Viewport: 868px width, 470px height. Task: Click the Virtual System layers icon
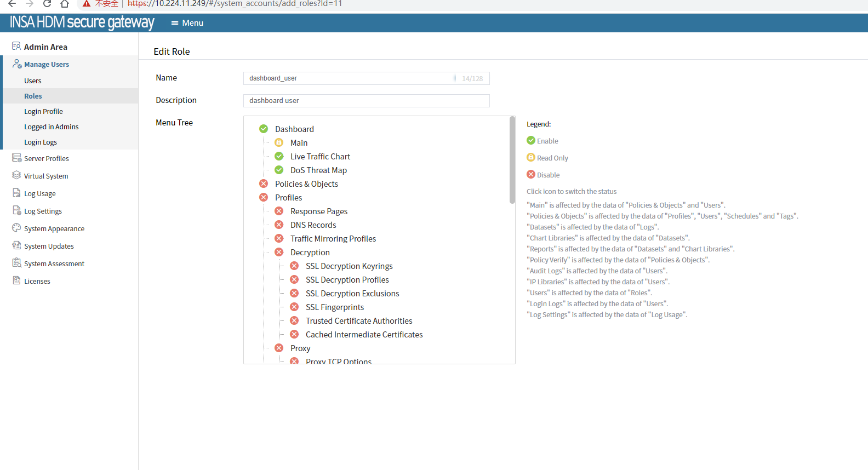(16, 175)
